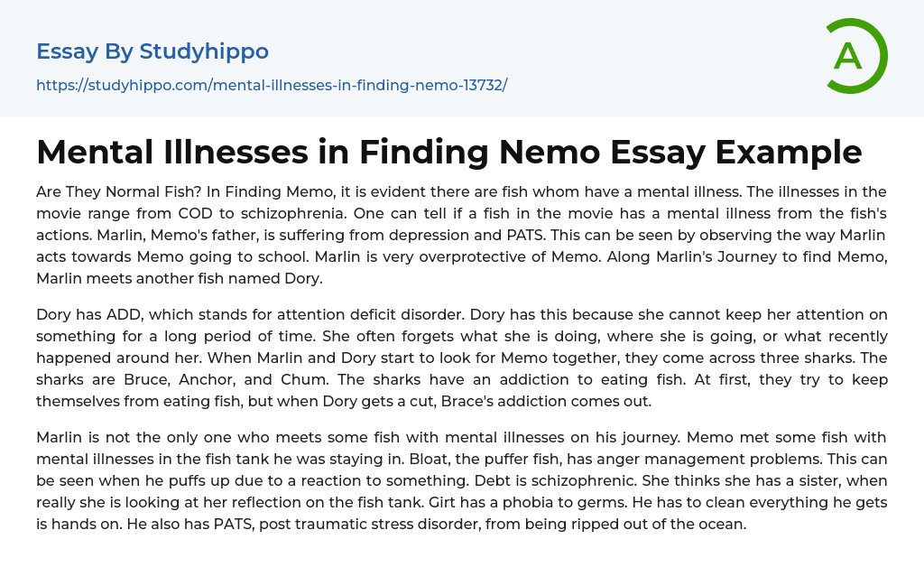This screenshot has width=924, height=586.
Task: Click the "Essay By Studyhippo" header text
Action: pyautogui.click(x=152, y=51)
